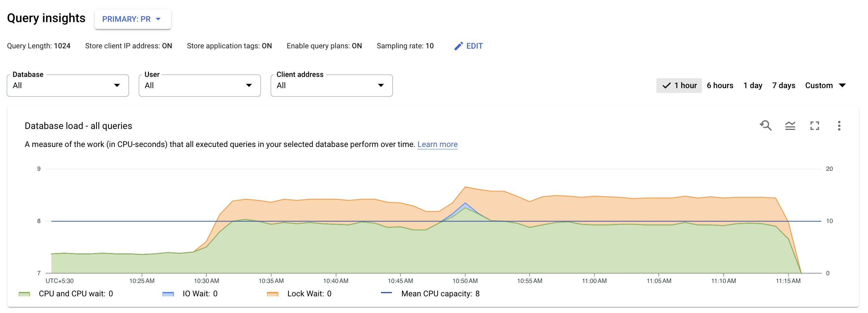Screen dimensions: 868x313
Task: Open the chart's three-dot overflow menu
Action: (x=839, y=126)
